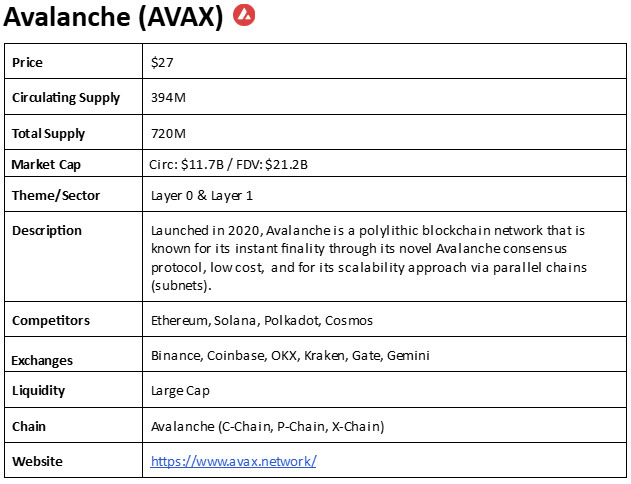Click the red Avalanche logo icon
Image resolution: width=631 pixels, height=484 pixels.
click(x=244, y=15)
